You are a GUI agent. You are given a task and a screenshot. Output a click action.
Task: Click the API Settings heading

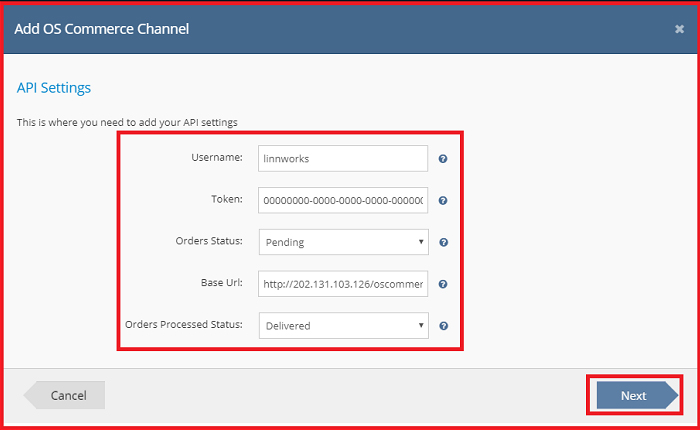click(x=54, y=88)
